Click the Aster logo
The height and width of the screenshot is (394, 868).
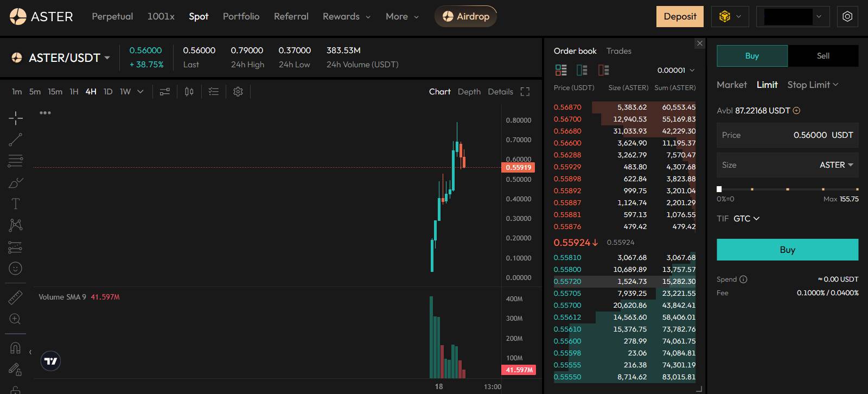[41, 17]
